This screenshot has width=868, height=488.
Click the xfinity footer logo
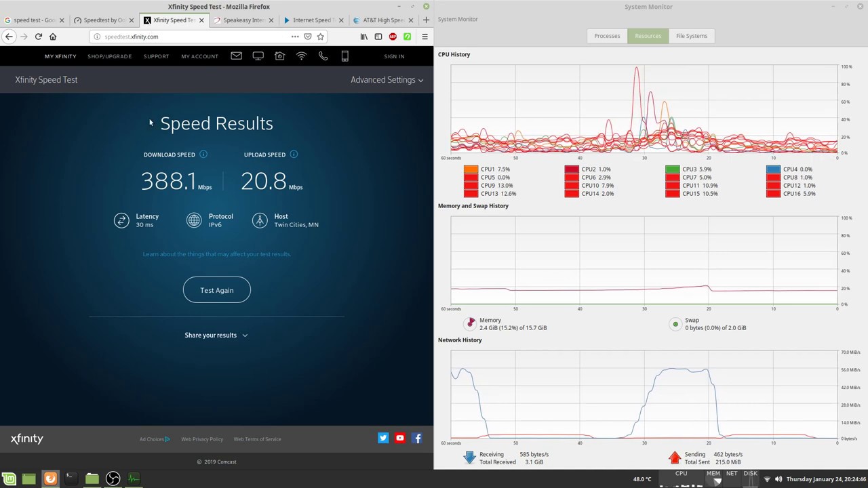pyautogui.click(x=27, y=439)
